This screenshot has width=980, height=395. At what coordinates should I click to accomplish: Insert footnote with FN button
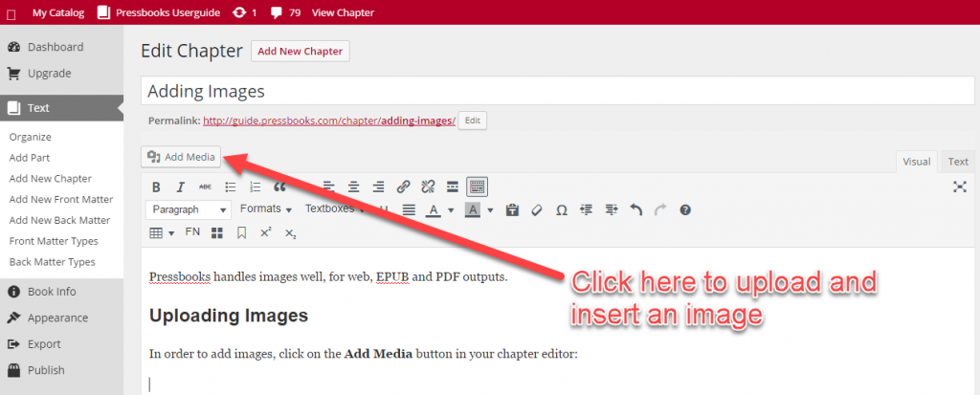coord(192,231)
